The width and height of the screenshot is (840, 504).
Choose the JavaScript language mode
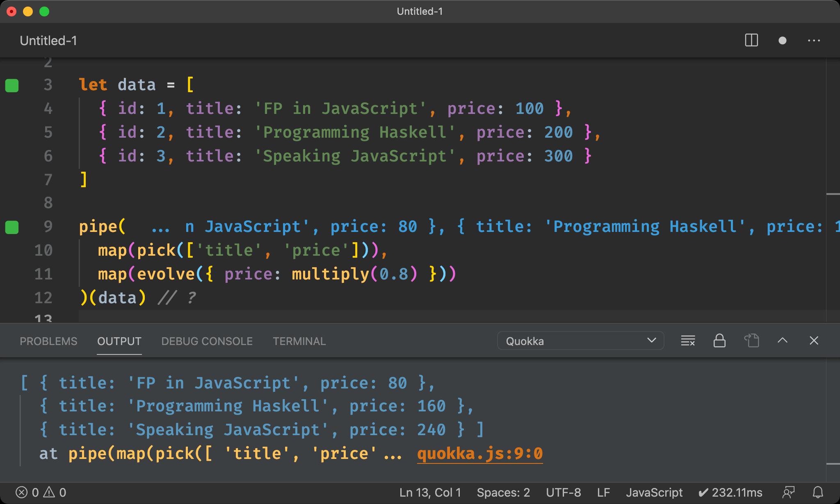654,492
